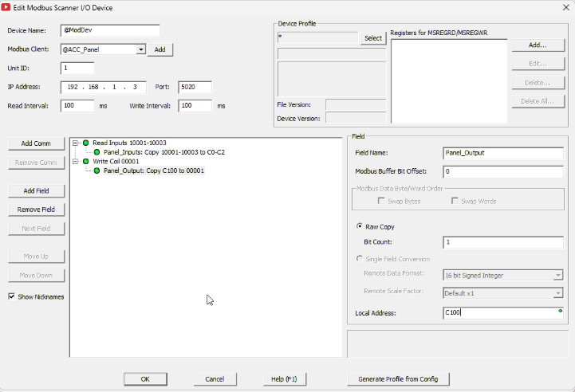Choose Single Field Conversion radio option
575x392 pixels.
360,259
